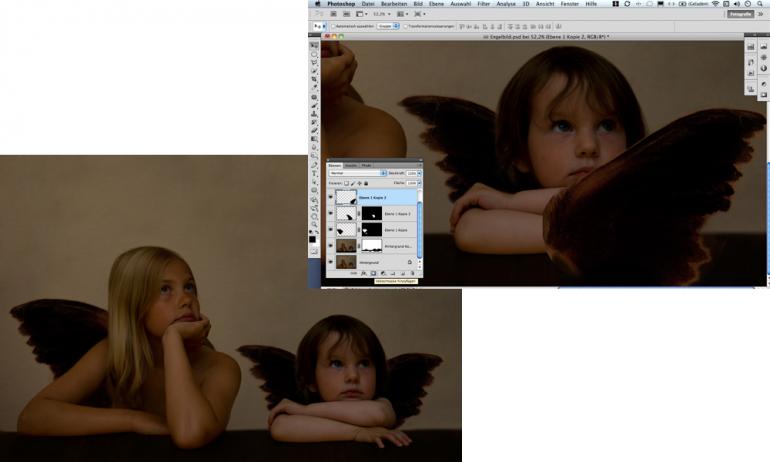Hide the bottom Hintergrund layer
770x462 pixels.
pos(330,262)
